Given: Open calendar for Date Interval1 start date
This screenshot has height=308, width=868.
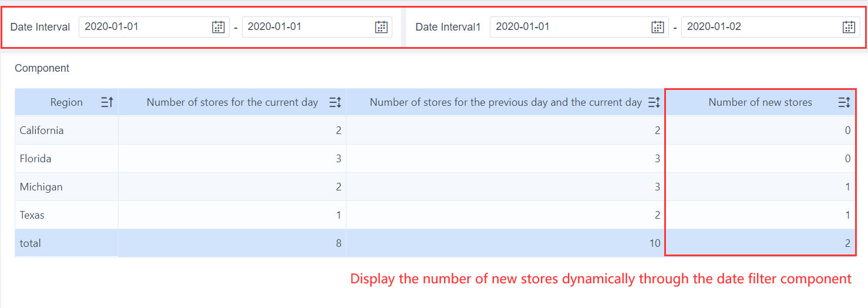Looking at the screenshot, I should tap(658, 27).
